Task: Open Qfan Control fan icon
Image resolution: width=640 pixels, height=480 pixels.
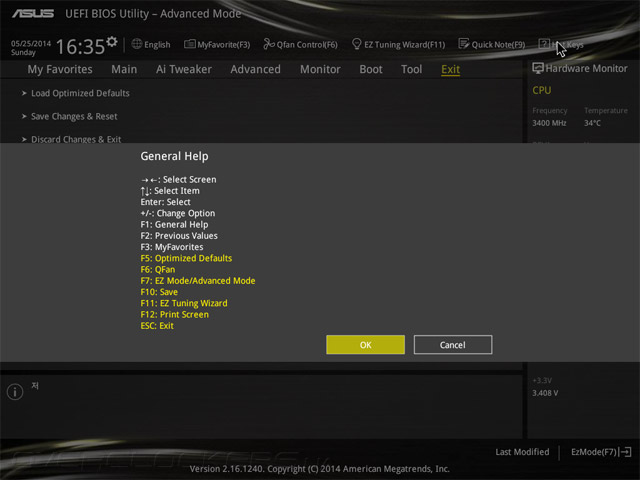Action: click(269, 44)
